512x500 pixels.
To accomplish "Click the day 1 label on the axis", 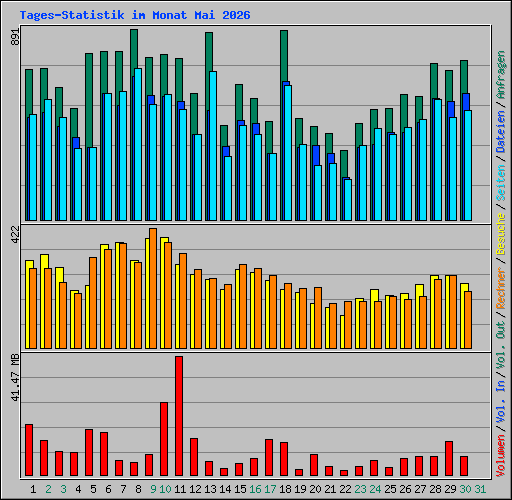I will pos(33,489).
